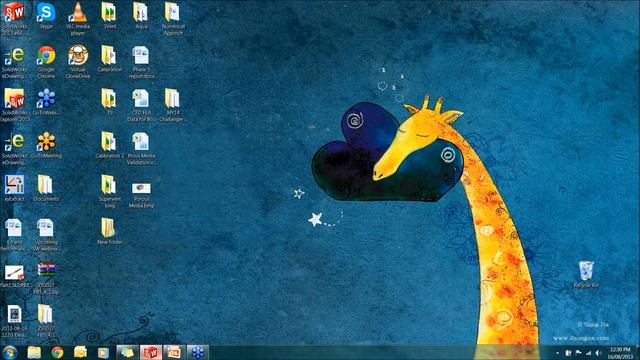640x360 pixels.
Task: Switch to PowerPoint in the taskbar
Action: click(x=174, y=352)
